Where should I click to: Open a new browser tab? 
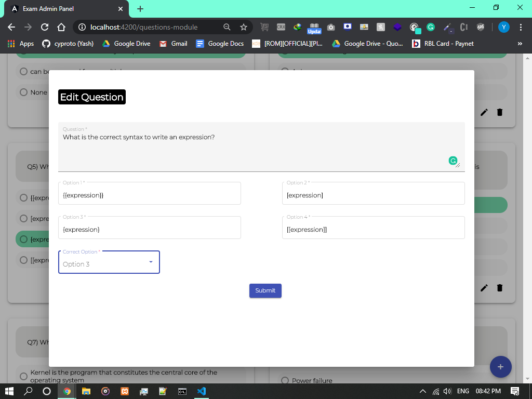tap(140, 9)
